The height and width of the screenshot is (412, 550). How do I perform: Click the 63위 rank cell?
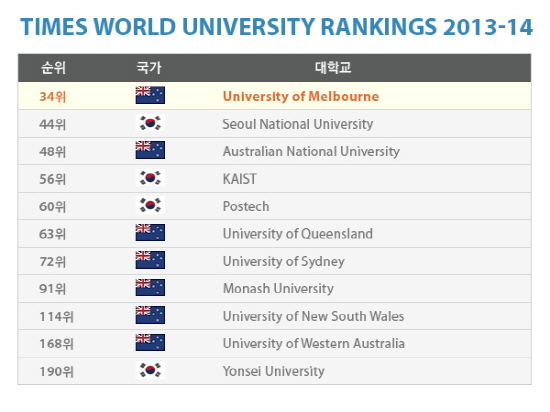[53, 234]
